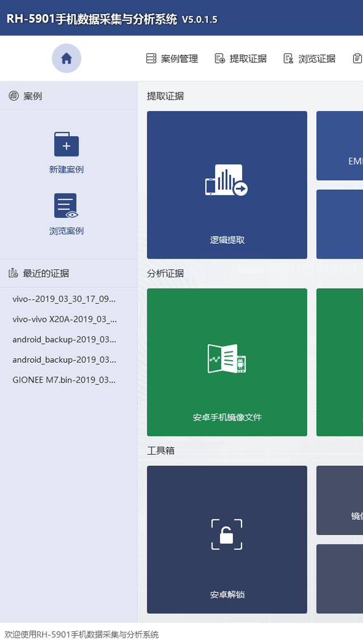Open recent evidence vivo--2019_03_30_17_09
Image resolution: width=363 pixels, height=644 pixels.
pyautogui.click(x=64, y=299)
